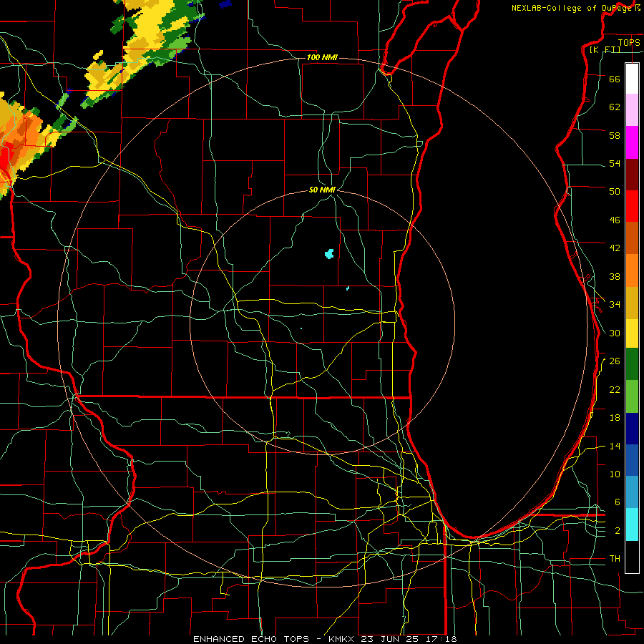Image resolution: width=644 pixels, height=644 pixels.
Task: Click the bright orange legend swatch
Action: (632, 270)
